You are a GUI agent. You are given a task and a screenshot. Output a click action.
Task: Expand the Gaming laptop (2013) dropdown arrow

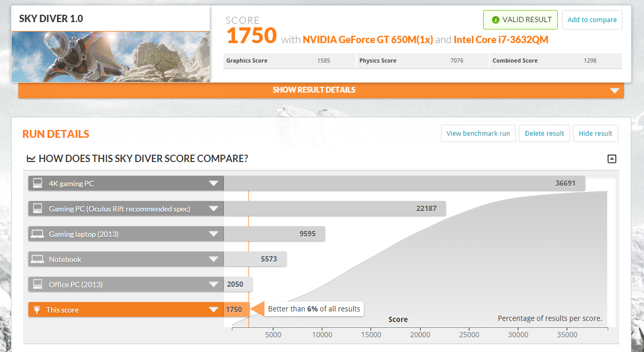click(213, 234)
